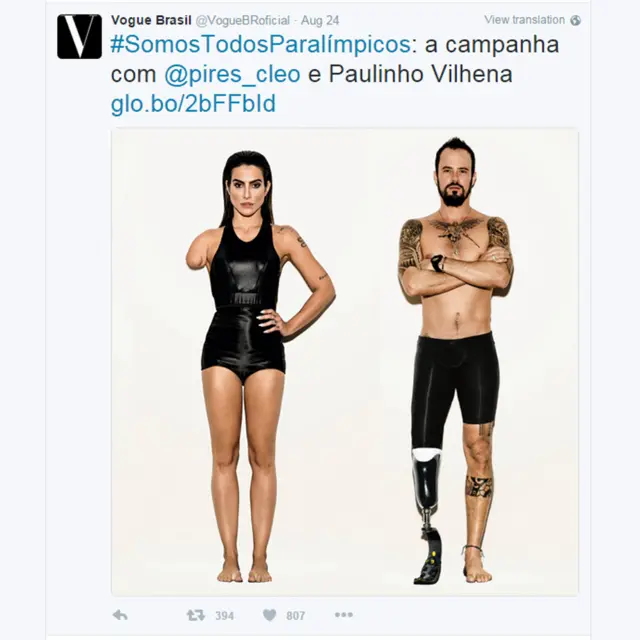Open more options ellipsis icon
The height and width of the screenshot is (640, 640).
(x=344, y=615)
